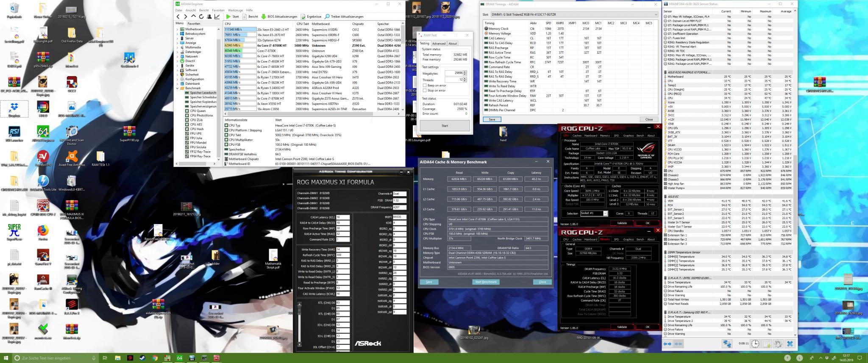Save the Cache & Memory Benchmark results
The image size is (868, 363).
click(x=429, y=282)
